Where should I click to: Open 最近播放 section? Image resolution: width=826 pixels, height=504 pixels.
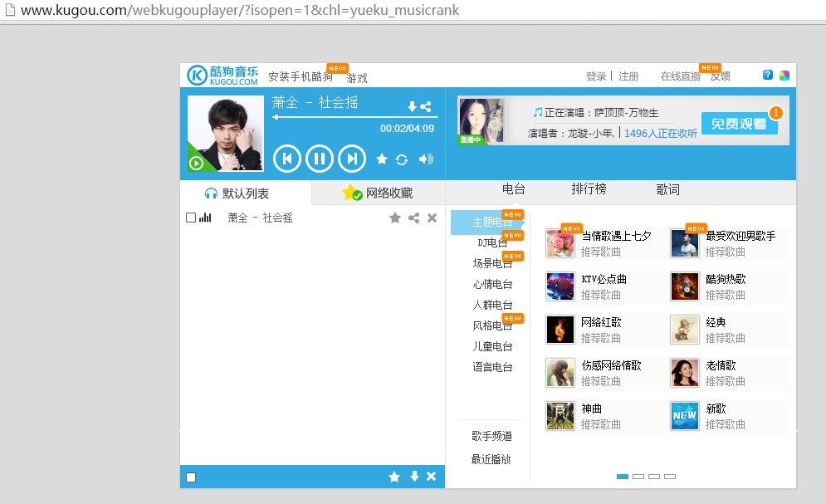click(491, 459)
